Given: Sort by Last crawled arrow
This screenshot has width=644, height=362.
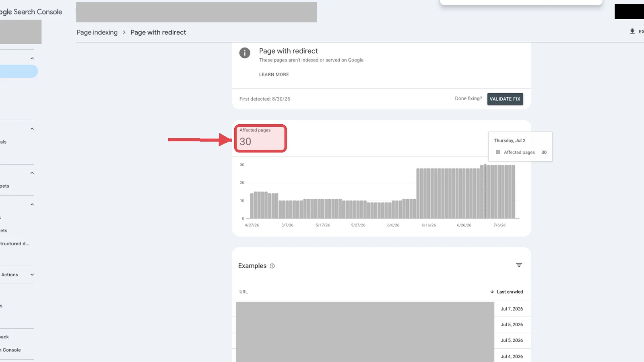Looking at the screenshot, I should click(492, 292).
